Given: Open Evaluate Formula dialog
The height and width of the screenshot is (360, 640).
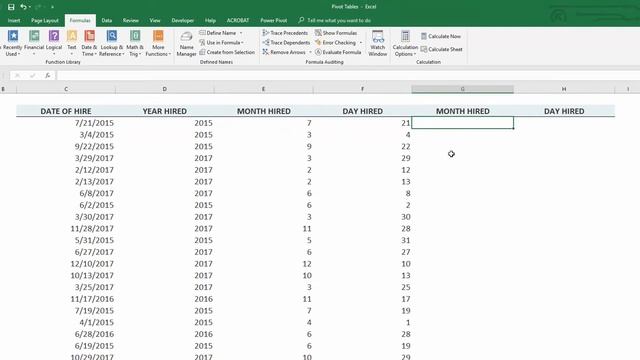Looking at the screenshot, I should pyautogui.click(x=338, y=52).
